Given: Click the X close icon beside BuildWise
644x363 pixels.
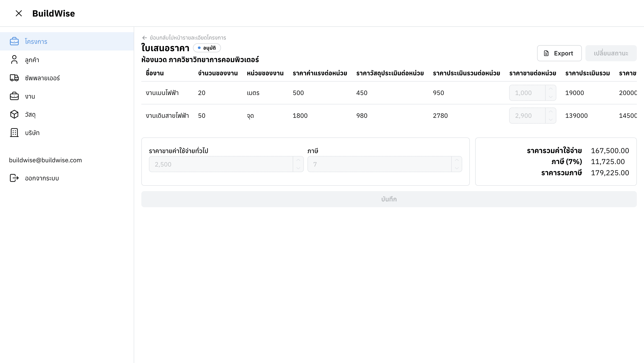Looking at the screenshot, I should pos(19,13).
